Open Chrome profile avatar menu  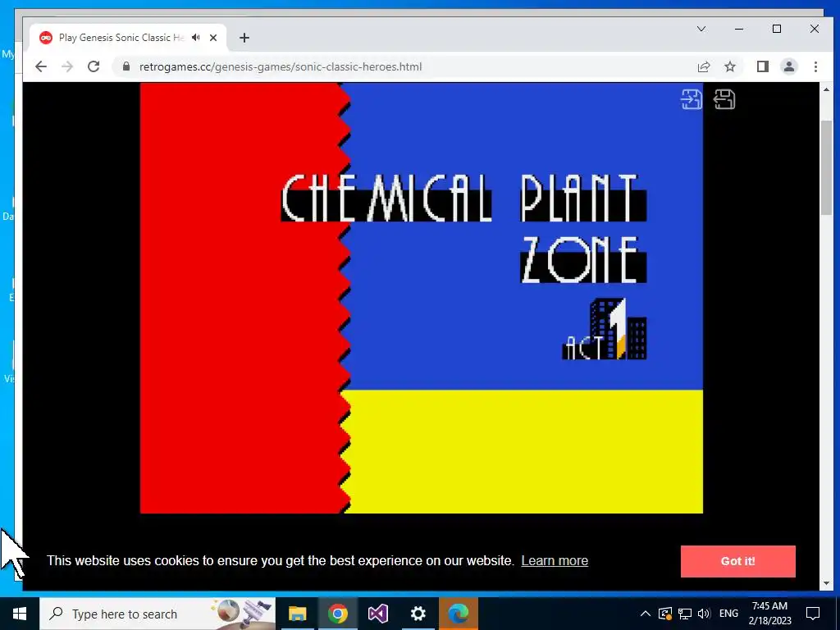coord(789,66)
